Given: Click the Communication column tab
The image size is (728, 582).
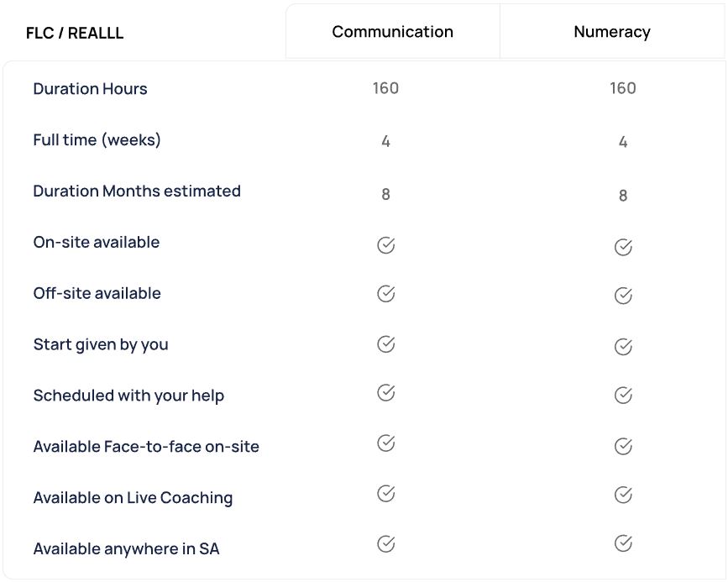Looking at the screenshot, I should pyautogui.click(x=392, y=33).
